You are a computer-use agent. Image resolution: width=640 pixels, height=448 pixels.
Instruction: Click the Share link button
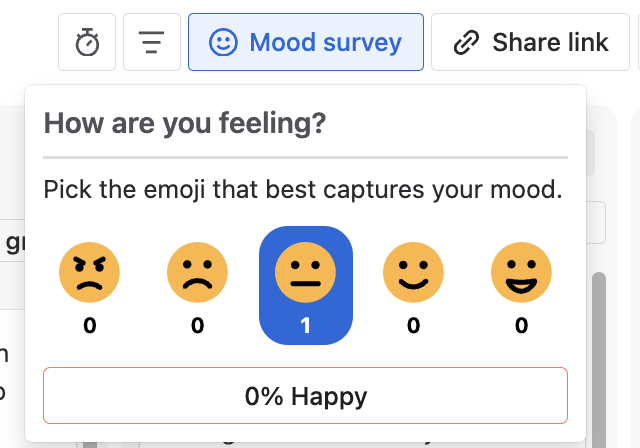530,42
